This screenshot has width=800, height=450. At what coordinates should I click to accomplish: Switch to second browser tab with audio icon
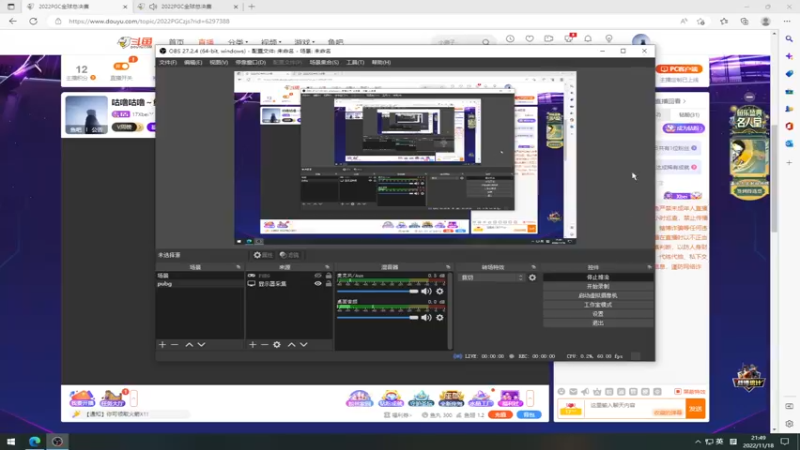tap(188, 7)
